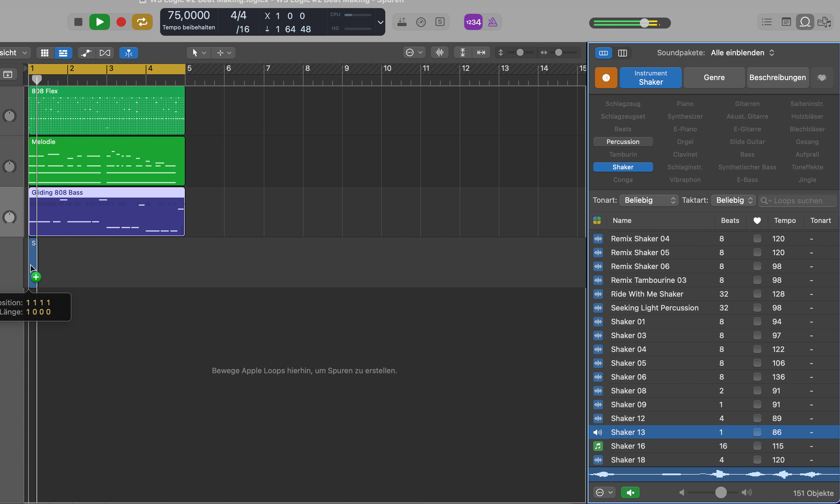Open the Snap options dropdown
The height and width of the screenshot is (504, 840).
pos(414,53)
